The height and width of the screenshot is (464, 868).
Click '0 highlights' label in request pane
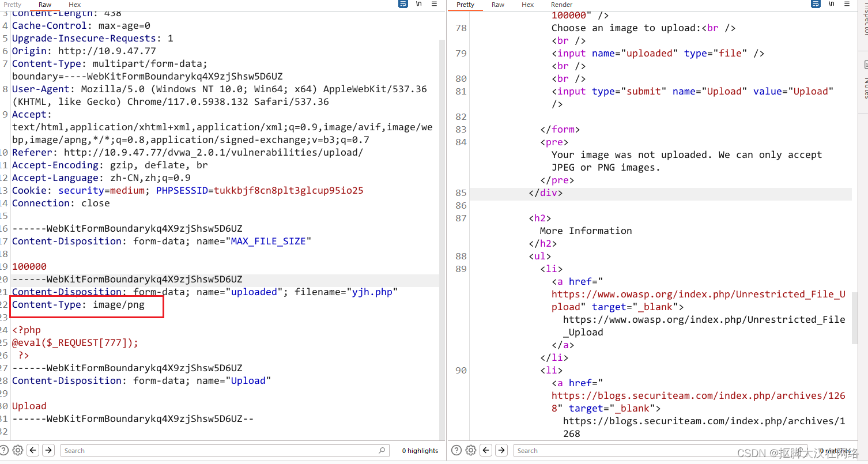[x=420, y=451]
